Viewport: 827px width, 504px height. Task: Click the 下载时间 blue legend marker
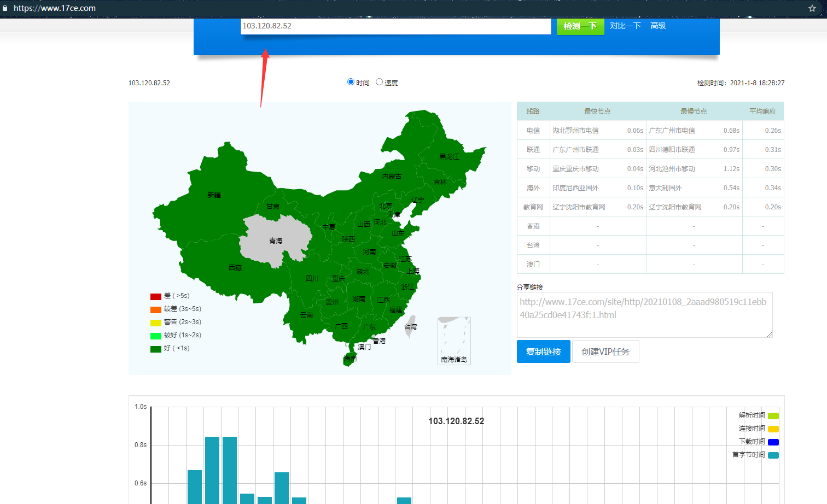(773, 441)
